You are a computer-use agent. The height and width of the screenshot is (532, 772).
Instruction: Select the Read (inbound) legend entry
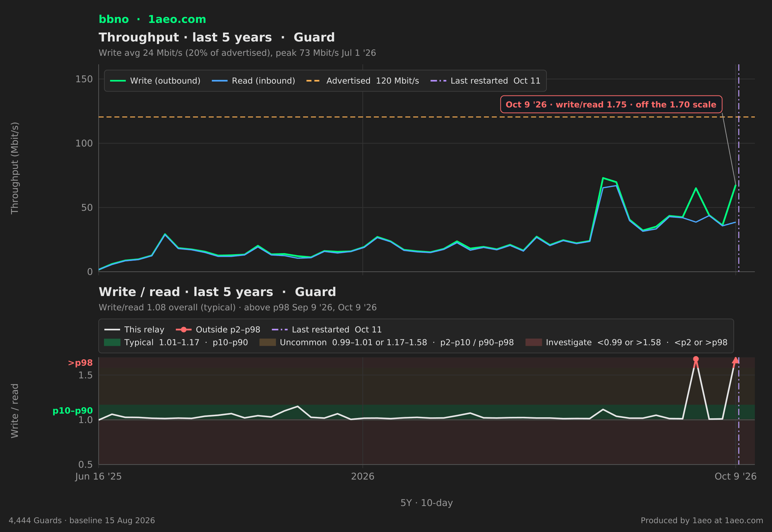pos(254,81)
